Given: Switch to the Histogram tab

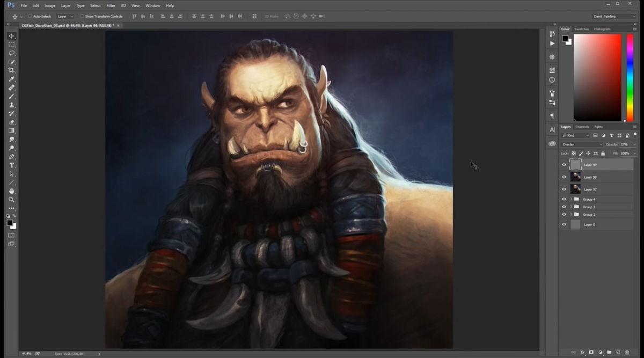Looking at the screenshot, I should tap(602, 29).
